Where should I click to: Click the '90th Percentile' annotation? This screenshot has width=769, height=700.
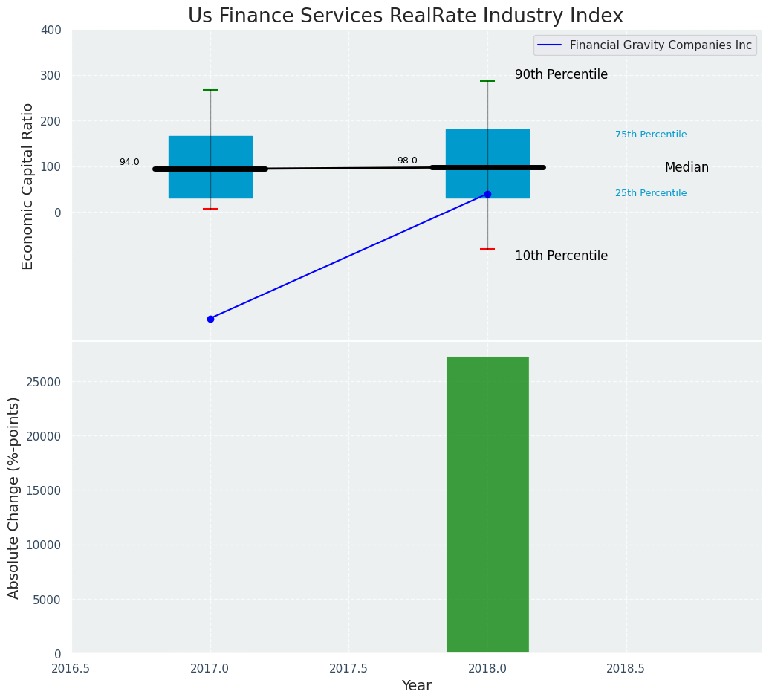[561, 75]
